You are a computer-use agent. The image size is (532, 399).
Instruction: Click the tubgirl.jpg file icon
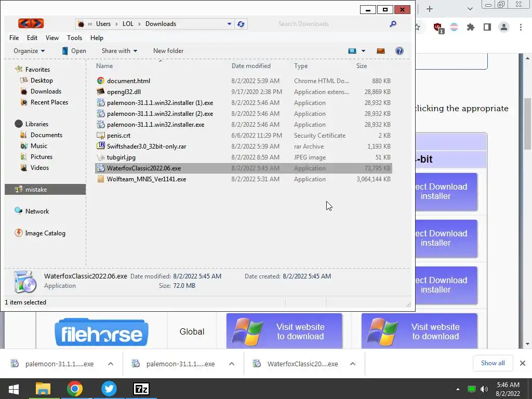pos(100,157)
